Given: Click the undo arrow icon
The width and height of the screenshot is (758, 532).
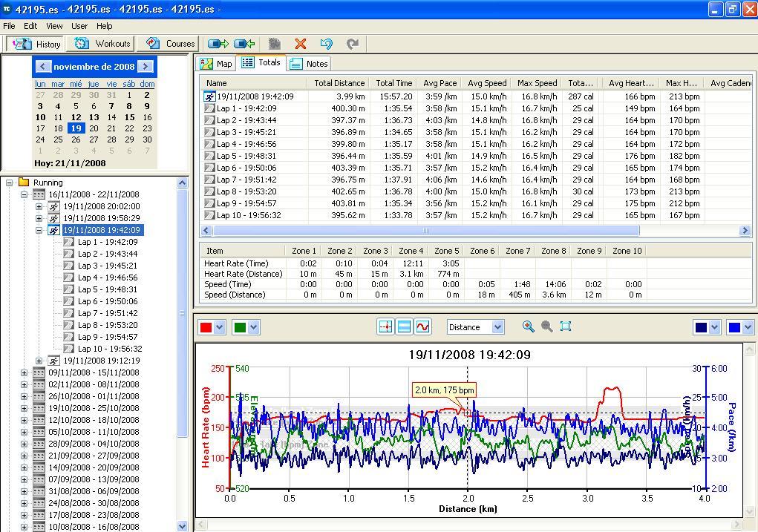Looking at the screenshot, I should 326,44.
